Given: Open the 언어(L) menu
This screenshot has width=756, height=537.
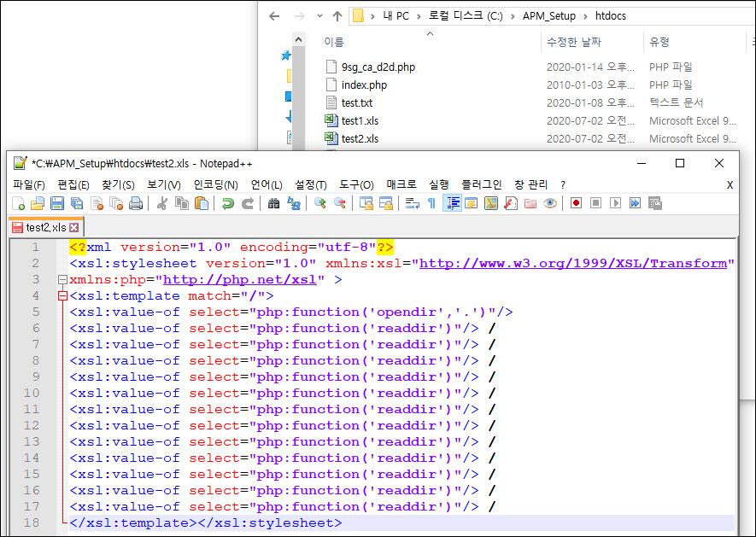Looking at the screenshot, I should (267, 184).
